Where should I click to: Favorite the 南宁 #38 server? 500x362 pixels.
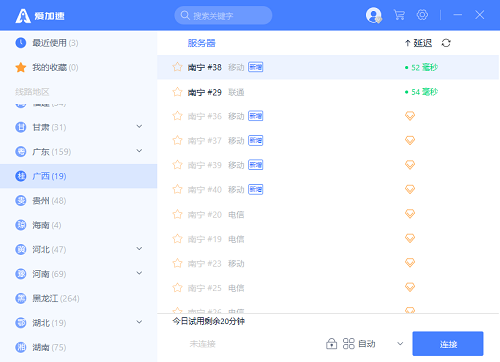[x=177, y=67]
